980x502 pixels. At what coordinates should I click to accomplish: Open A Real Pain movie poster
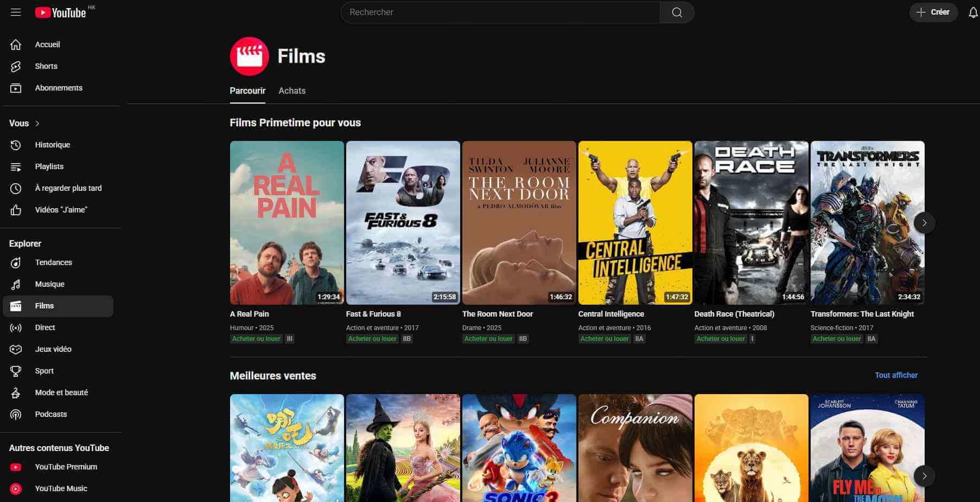(287, 223)
